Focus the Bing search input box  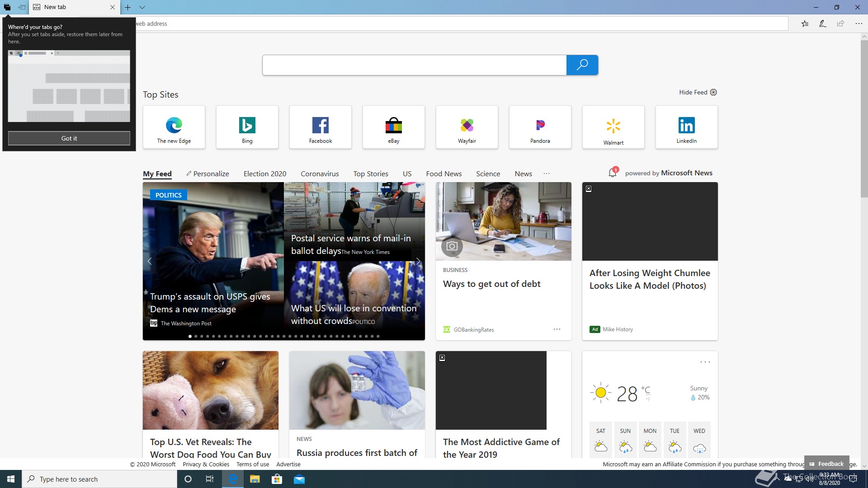pos(414,65)
